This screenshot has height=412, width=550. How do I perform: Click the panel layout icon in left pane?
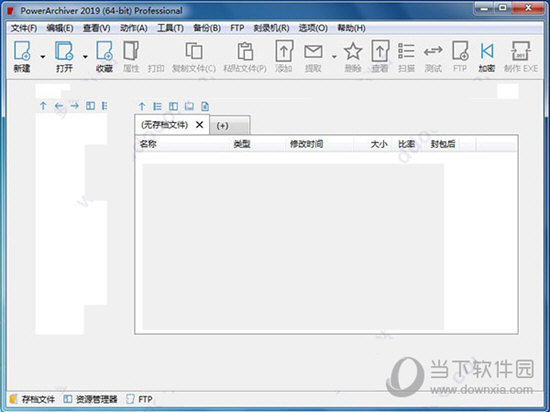(x=90, y=106)
